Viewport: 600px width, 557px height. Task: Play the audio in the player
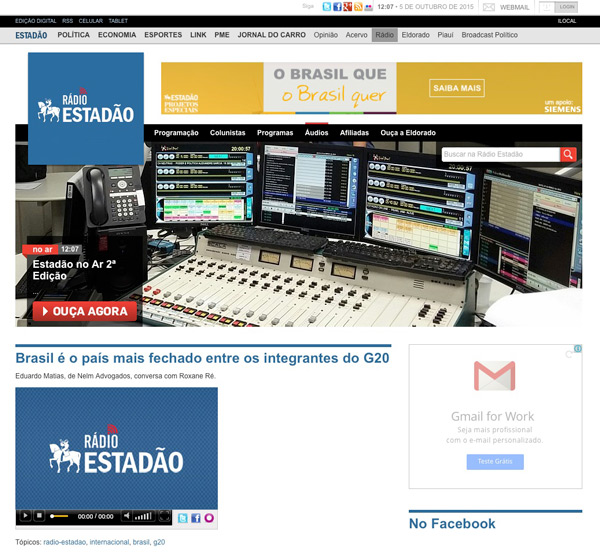[x=25, y=516]
